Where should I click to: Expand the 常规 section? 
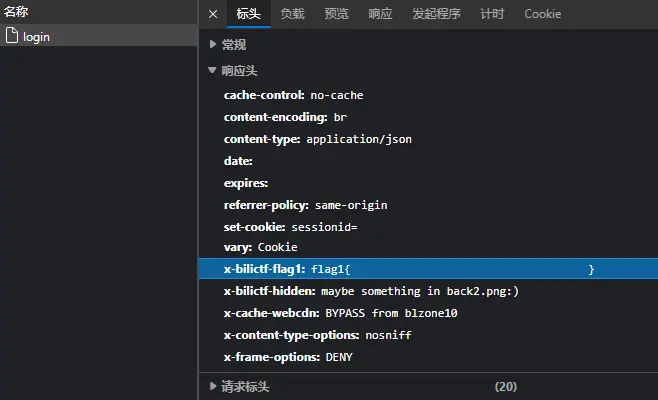click(233, 45)
